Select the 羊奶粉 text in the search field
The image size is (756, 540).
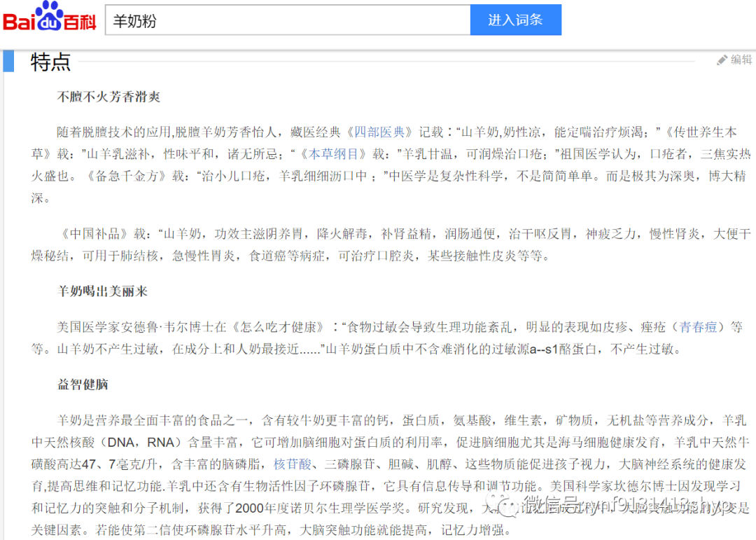[x=132, y=19]
